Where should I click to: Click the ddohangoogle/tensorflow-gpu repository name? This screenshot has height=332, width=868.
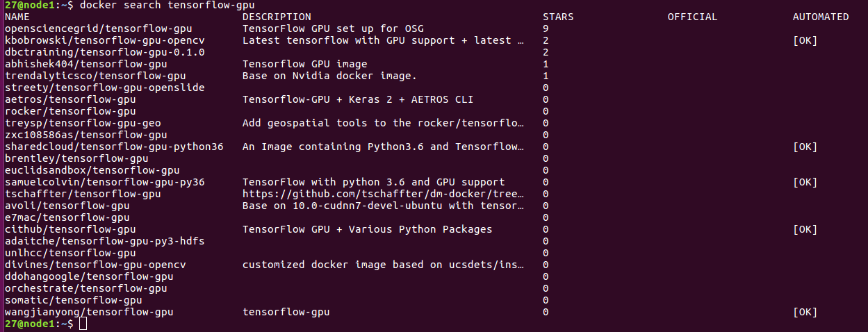coord(89,276)
